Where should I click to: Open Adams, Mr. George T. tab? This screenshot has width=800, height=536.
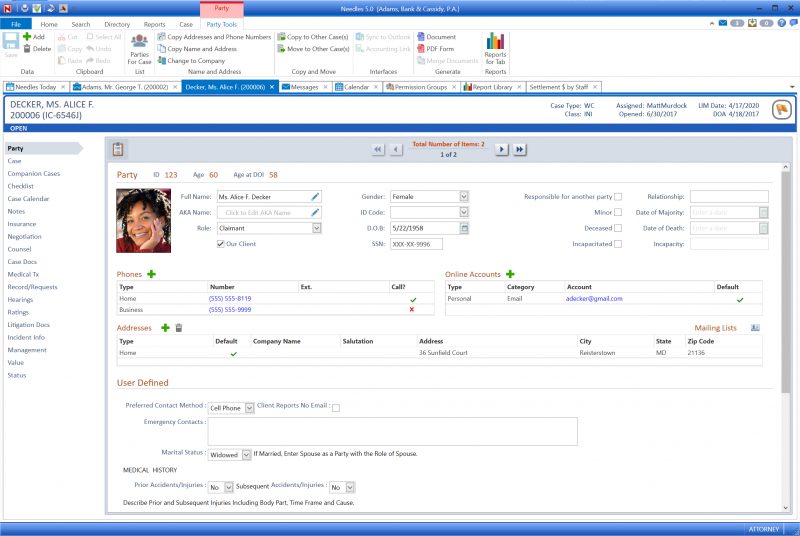pyautogui.click(x=125, y=87)
